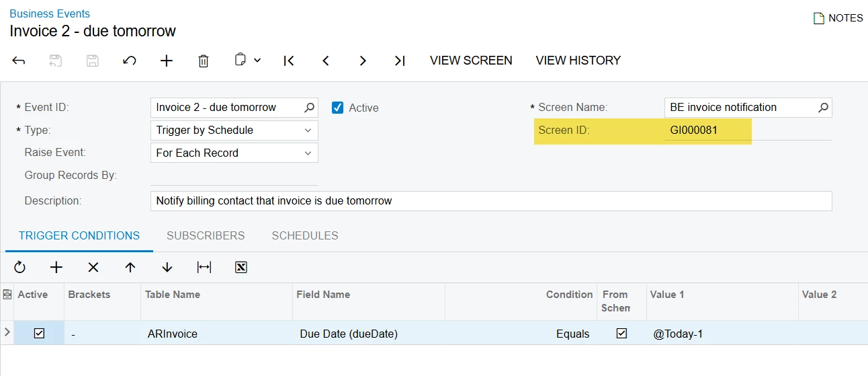Viewport: 868px width, 376px height.
Task: Go to the first record
Action: (x=289, y=61)
